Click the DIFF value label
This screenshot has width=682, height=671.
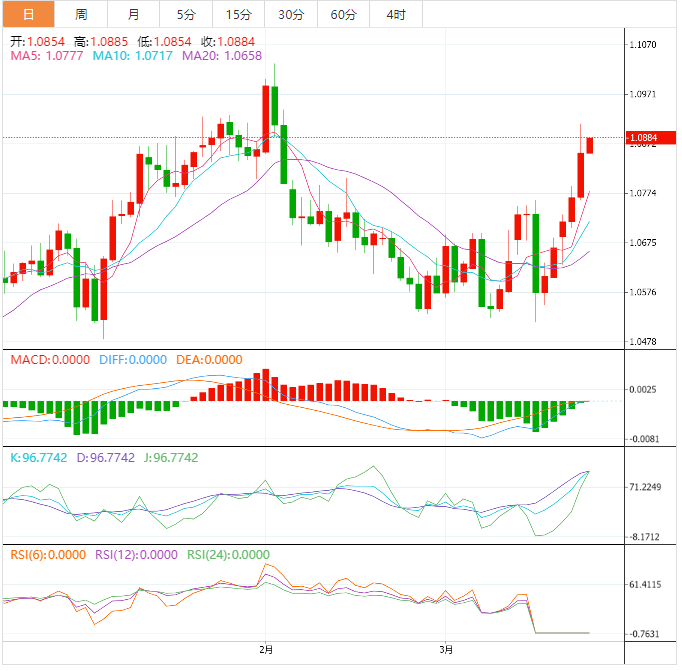(x=130, y=359)
